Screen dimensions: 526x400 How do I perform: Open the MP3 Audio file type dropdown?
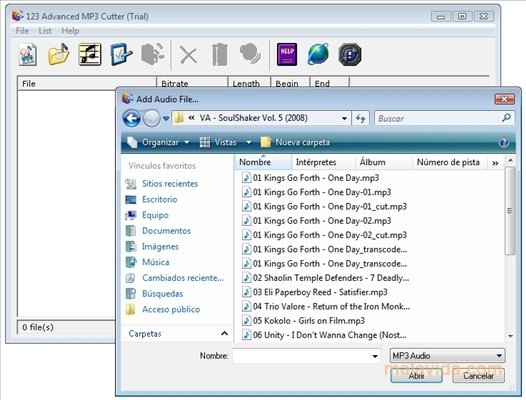[447, 356]
